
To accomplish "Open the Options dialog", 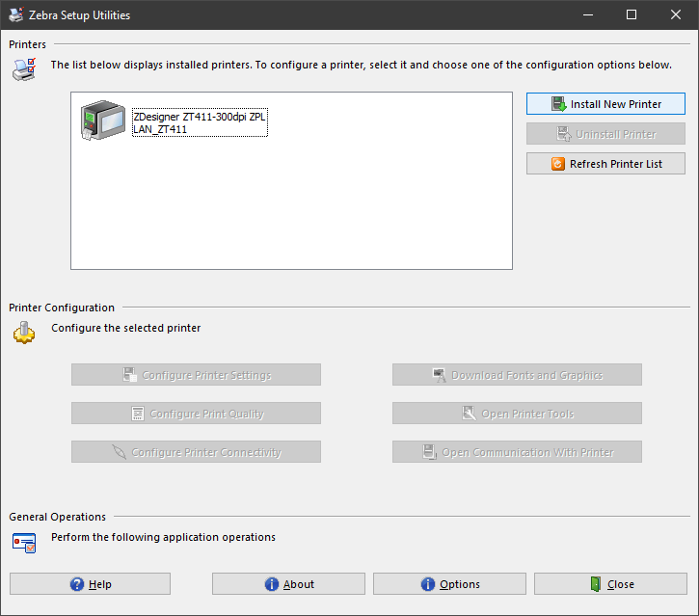I will (x=449, y=583).
